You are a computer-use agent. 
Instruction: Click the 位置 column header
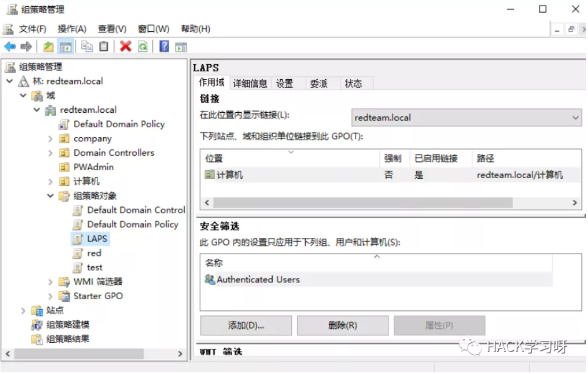pyautogui.click(x=291, y=159)
